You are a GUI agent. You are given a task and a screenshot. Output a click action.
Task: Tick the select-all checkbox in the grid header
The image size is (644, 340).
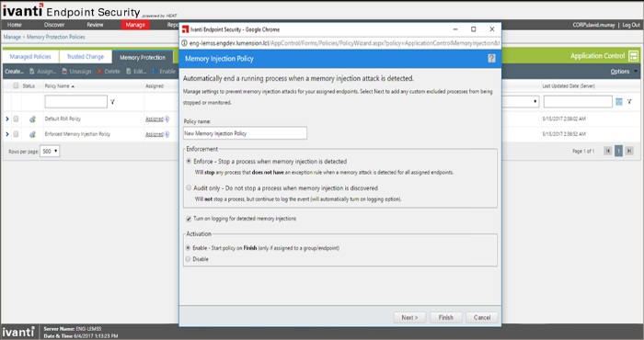point(16,86)
